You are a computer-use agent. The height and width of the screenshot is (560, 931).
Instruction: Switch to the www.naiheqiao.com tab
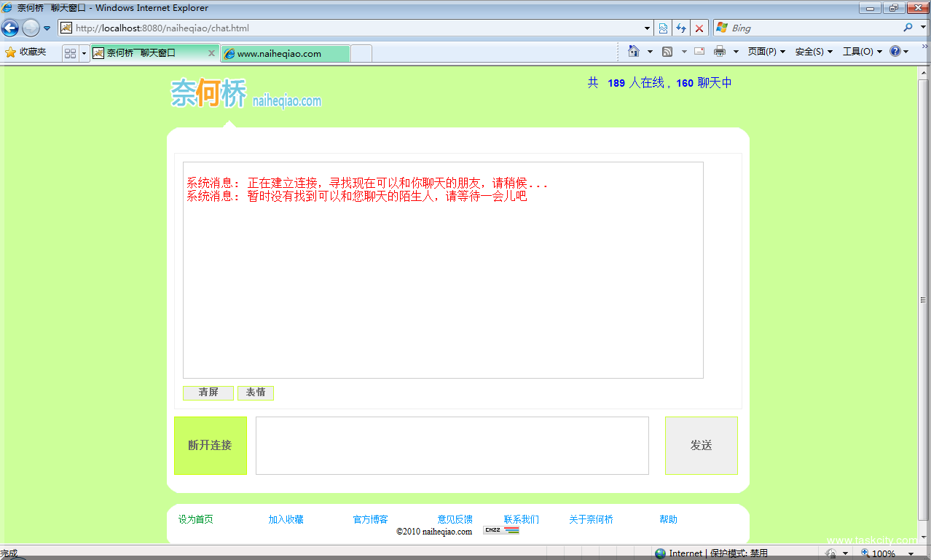284,53
